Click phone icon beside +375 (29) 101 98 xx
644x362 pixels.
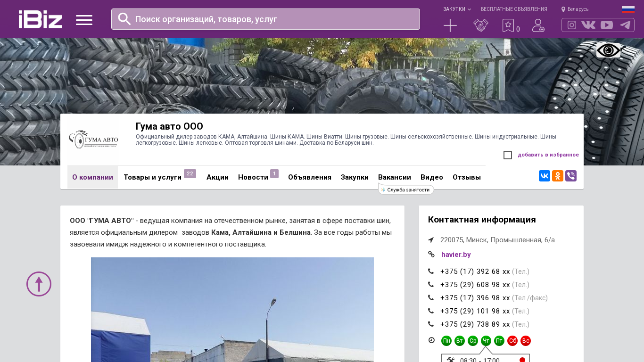point(431,311)
